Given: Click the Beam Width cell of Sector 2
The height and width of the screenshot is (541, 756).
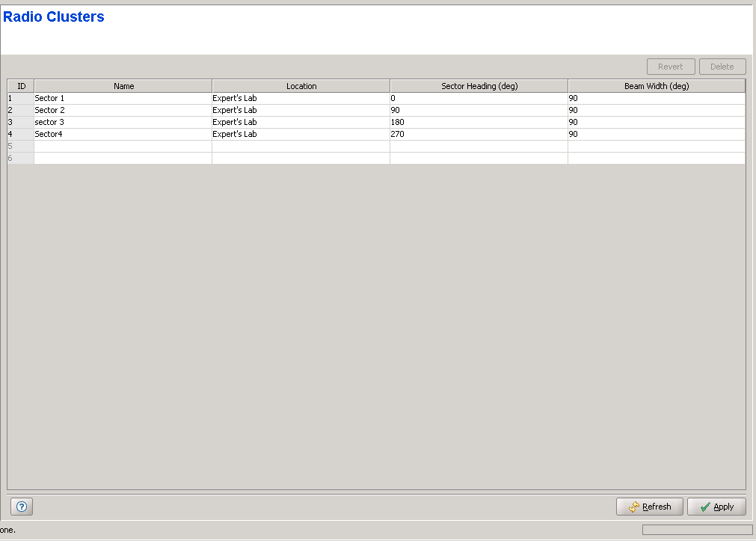Looking at the screenshot, I should click(656, 110).
